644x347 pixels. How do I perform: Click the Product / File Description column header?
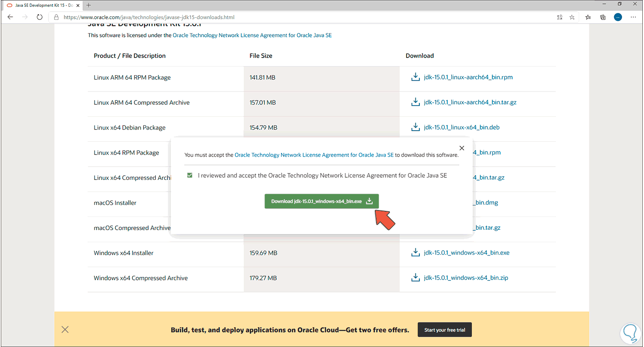click(x=130, y=56)
